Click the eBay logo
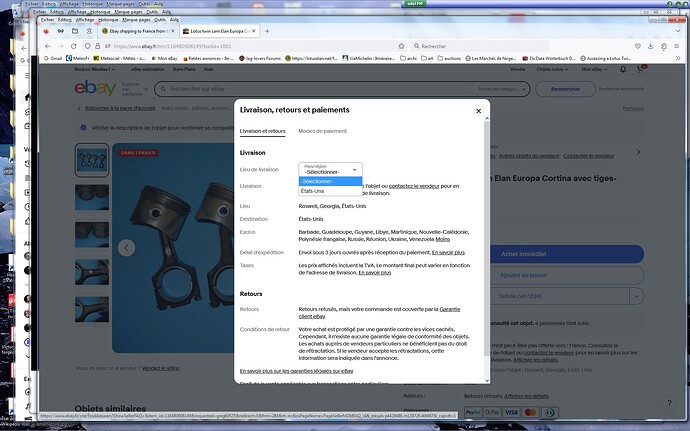Viewport: 690px width, 431px height. (x=95, y=88)
